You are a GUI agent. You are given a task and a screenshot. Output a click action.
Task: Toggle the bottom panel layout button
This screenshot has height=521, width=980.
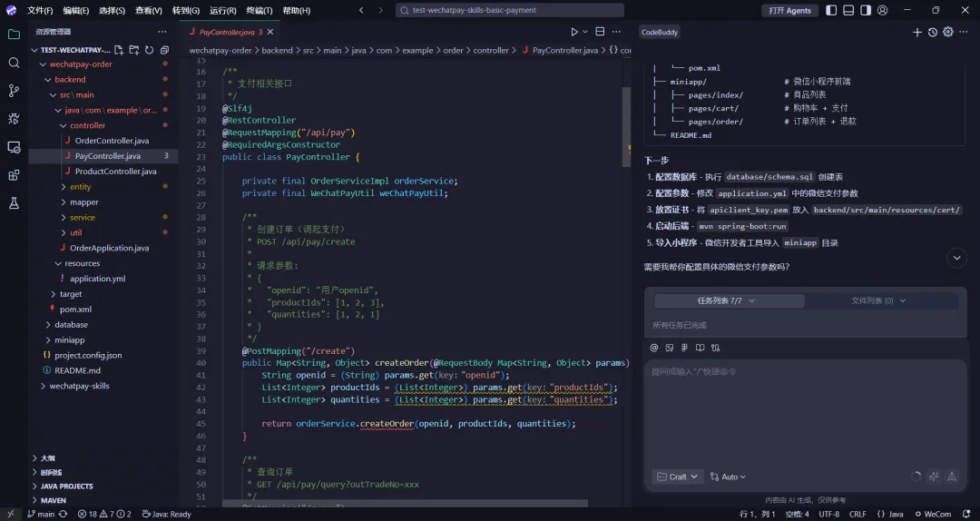tap(848, 10)
